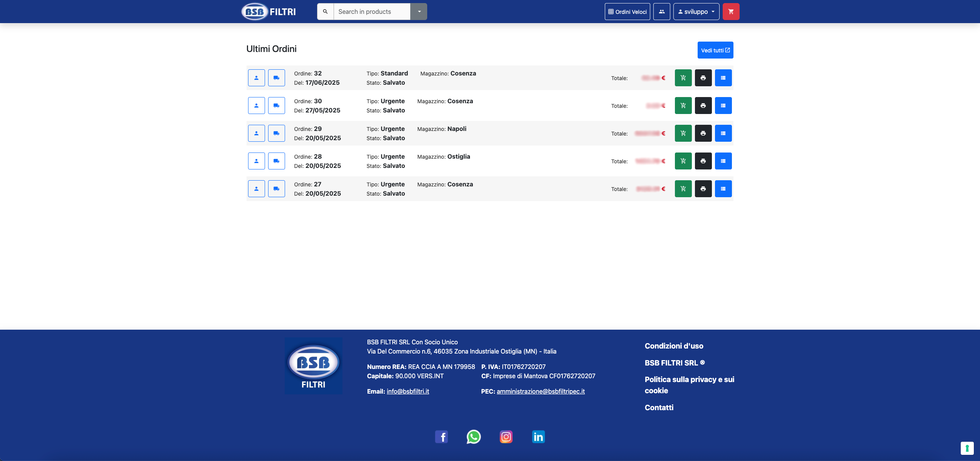
Task: Add order 32 to cart
Action: tap(683, 78)
